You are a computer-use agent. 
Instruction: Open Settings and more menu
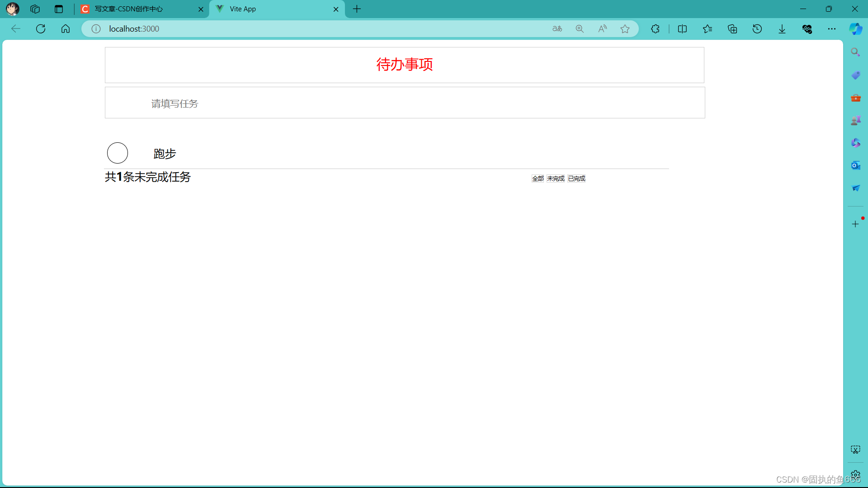click(x=832, y=29)
